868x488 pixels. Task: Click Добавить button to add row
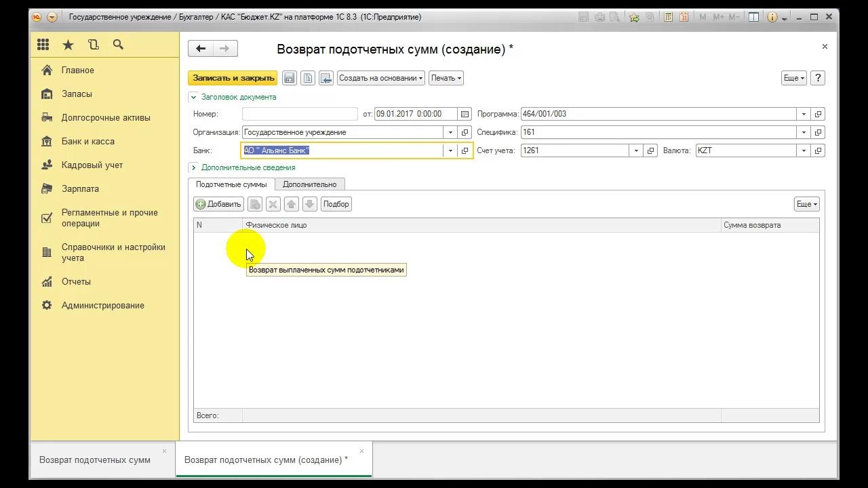click(x=218, y=204)
